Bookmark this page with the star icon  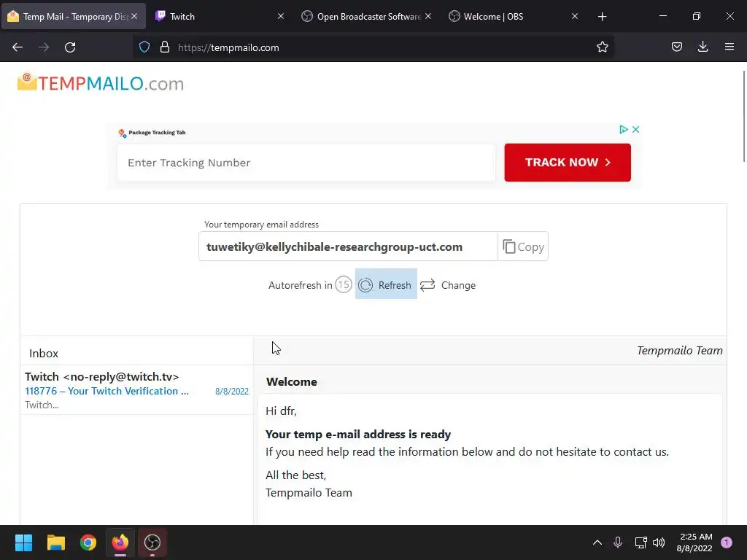pyautogui.click(x=602, y=47)
